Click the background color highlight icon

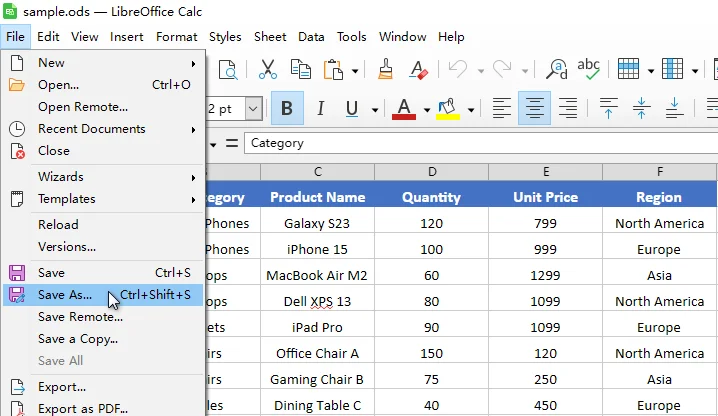point(447,109)
